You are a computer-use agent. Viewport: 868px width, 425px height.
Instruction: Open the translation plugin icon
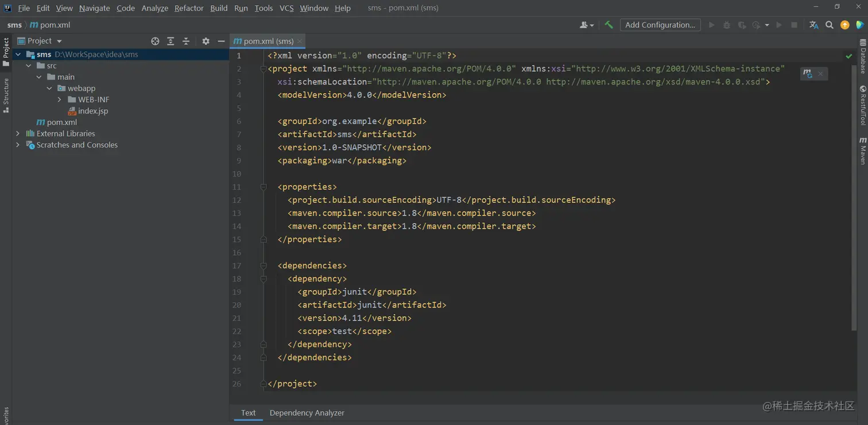[813, 25]
